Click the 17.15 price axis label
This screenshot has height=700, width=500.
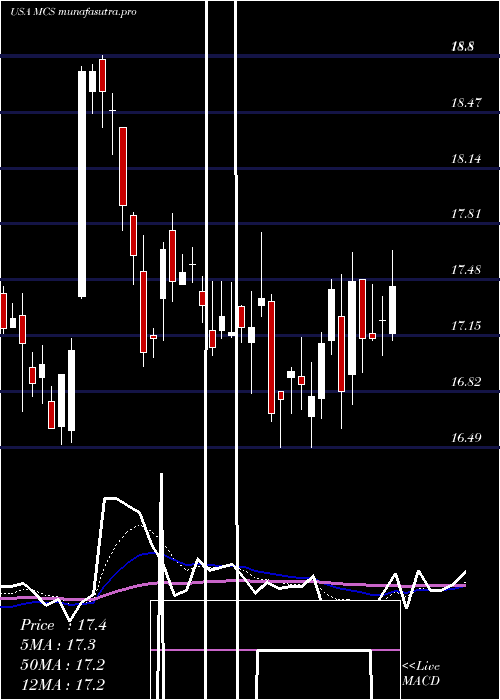click(x=467, y=326)
